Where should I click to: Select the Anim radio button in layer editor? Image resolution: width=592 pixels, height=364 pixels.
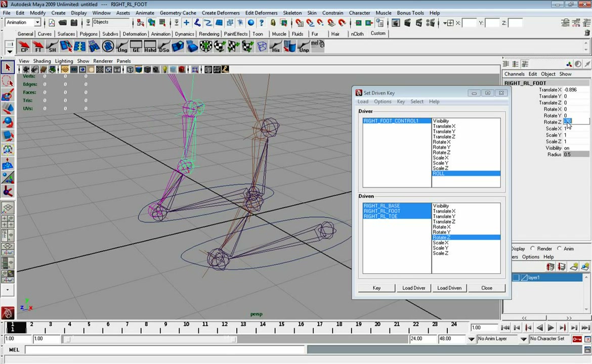pyautogui.click(x=559, y=248)
